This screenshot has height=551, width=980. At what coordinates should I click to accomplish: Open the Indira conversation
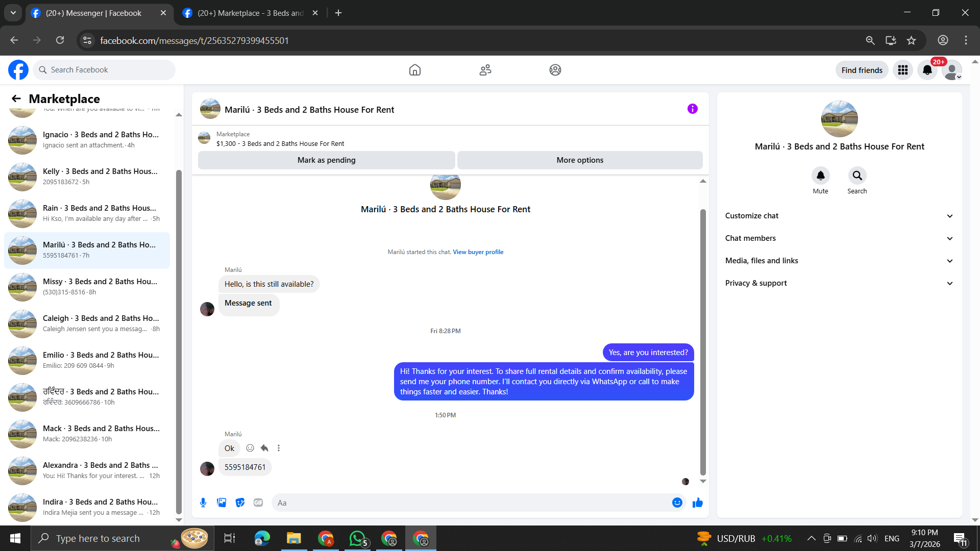click(87, 507)
